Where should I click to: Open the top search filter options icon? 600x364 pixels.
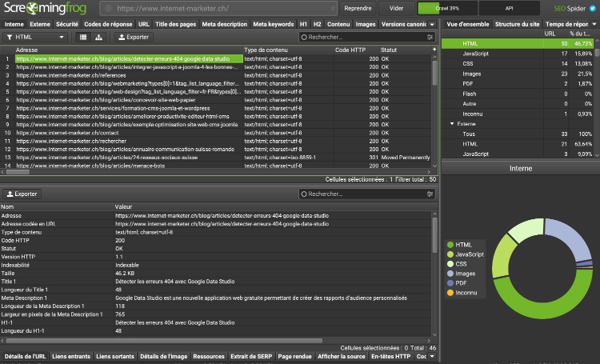[x=430, y=37]
